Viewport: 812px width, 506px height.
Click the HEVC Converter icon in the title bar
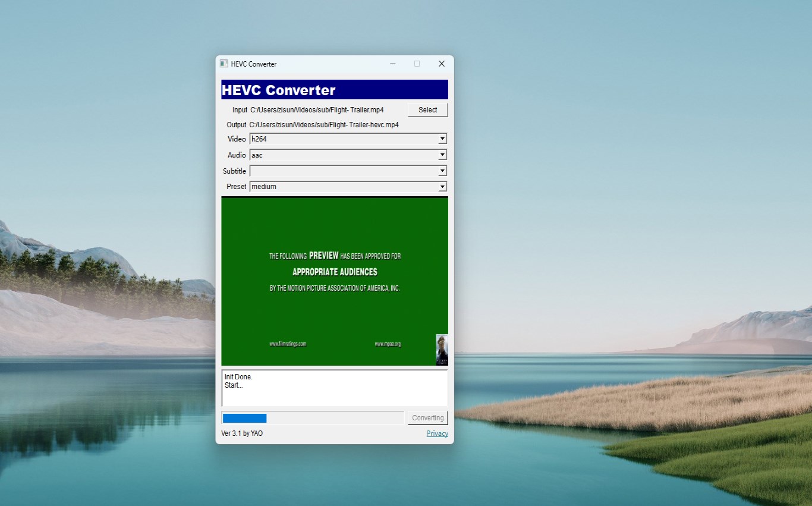[x=224, y=64]
